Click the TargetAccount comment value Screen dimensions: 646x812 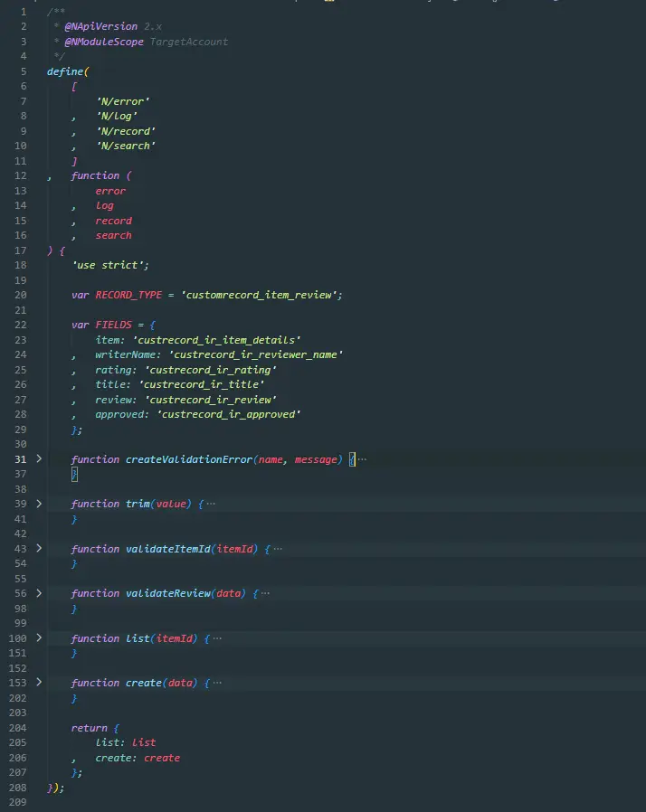click(x=188, y=42)
